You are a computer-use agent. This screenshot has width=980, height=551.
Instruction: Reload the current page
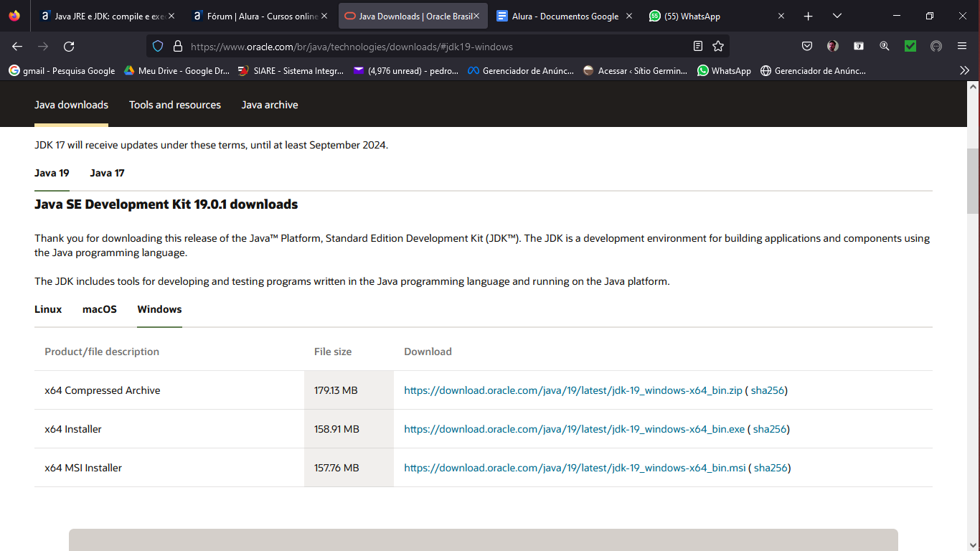click(69, 47)
